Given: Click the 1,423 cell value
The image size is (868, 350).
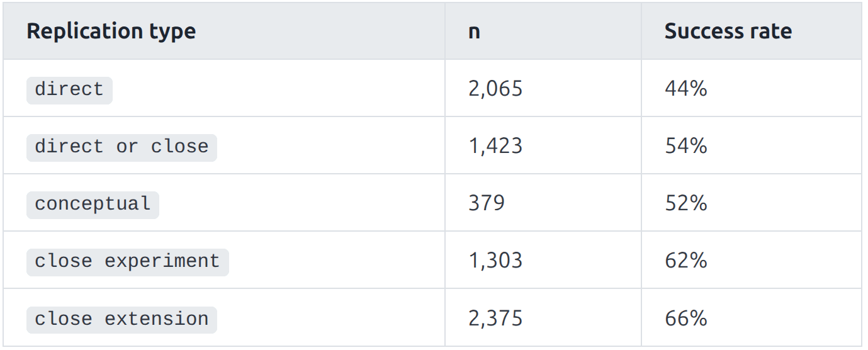Looking at the screenshot, I should point(495,147).
